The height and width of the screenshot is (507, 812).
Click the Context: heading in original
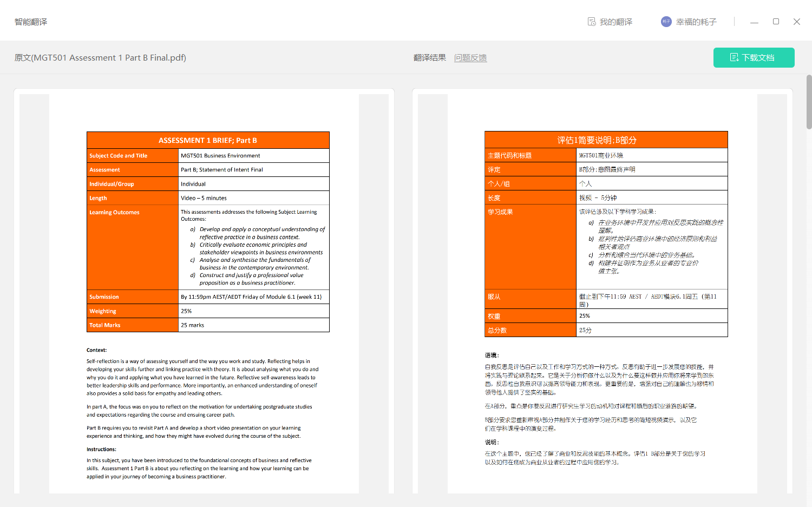point(97,350)
